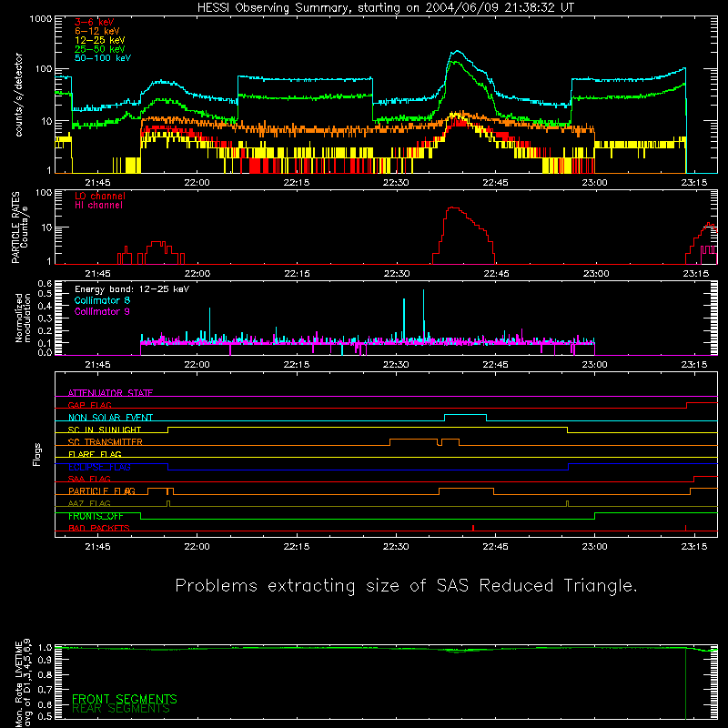Select the cyan 50-100 keV legend entry

click(103, 58)
